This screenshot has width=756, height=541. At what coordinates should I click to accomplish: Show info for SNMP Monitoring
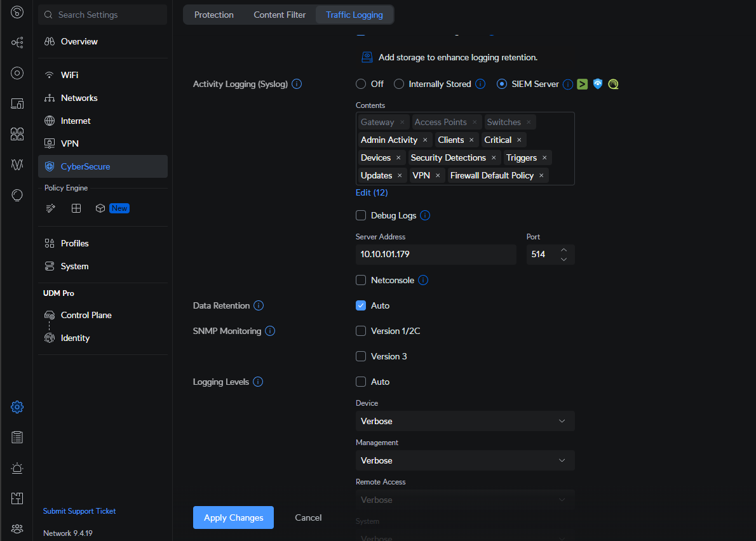[270, 331]
